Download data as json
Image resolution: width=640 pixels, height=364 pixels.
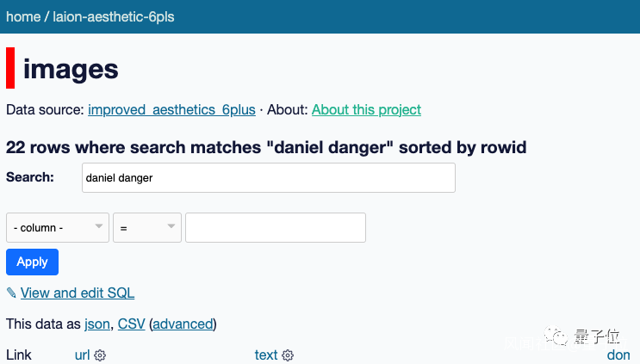pos(96,324)
